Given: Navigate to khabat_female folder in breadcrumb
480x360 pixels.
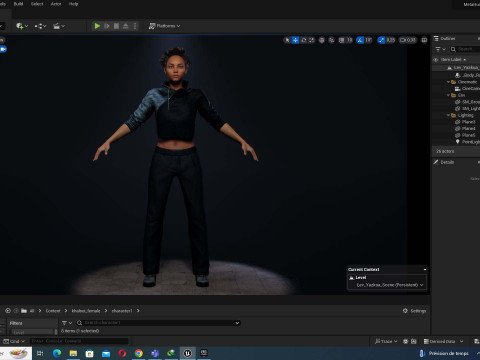Looking at the screenshot, I should [86, 311].
